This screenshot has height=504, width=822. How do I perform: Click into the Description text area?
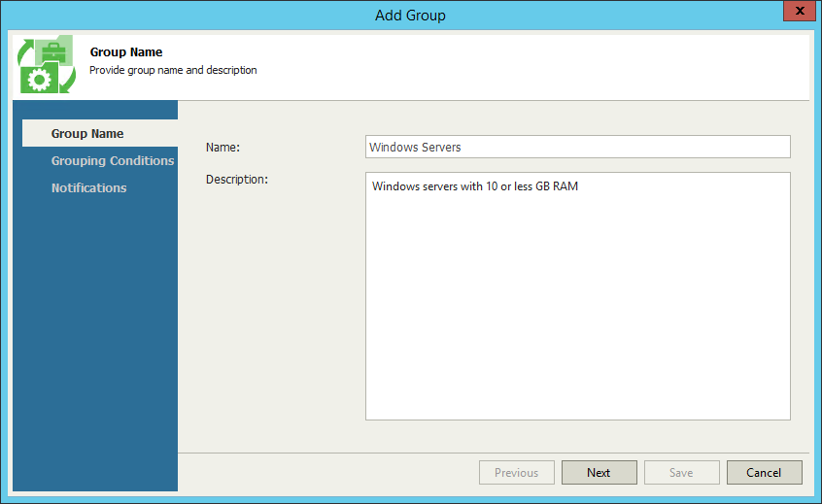click(x=578, y=296)
